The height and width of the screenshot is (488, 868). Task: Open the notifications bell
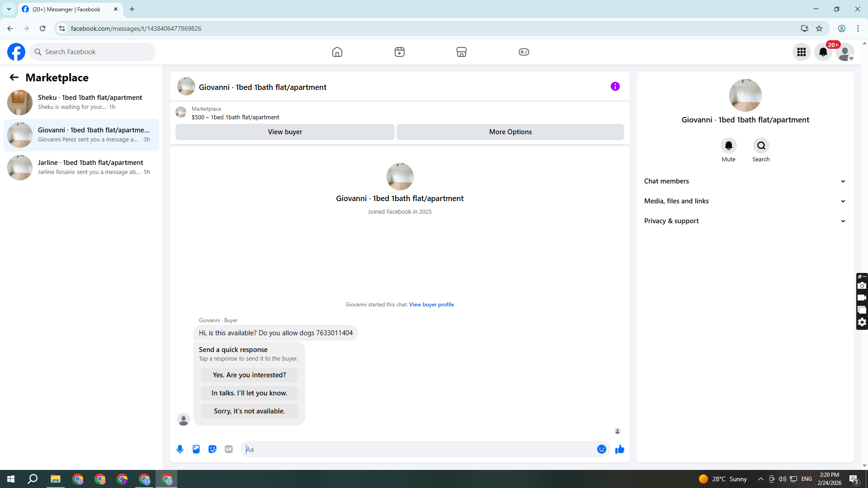tap(823, 52)
